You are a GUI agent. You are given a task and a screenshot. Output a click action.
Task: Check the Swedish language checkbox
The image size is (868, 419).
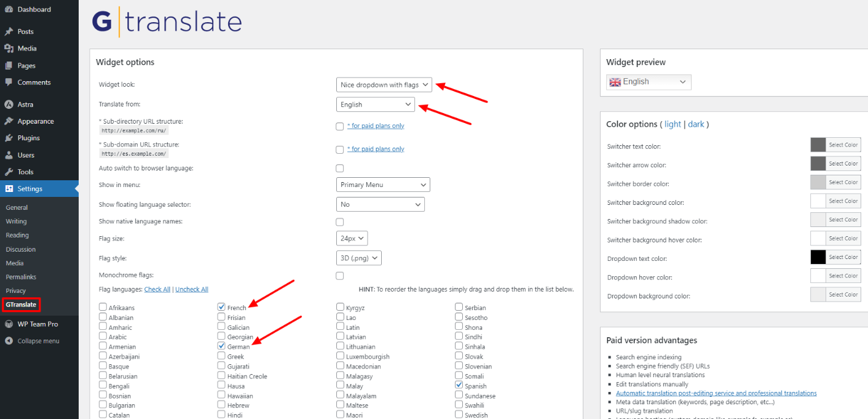tap(459, 415)
